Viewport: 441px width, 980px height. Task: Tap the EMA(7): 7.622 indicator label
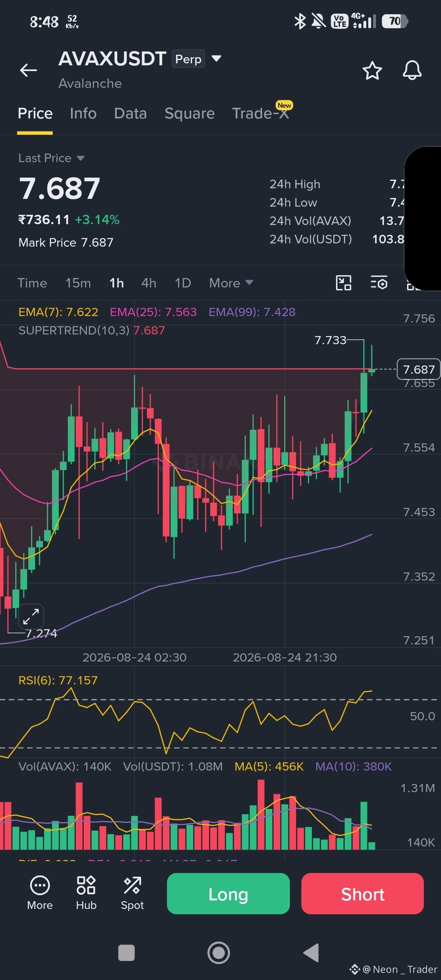click(58, 312)
